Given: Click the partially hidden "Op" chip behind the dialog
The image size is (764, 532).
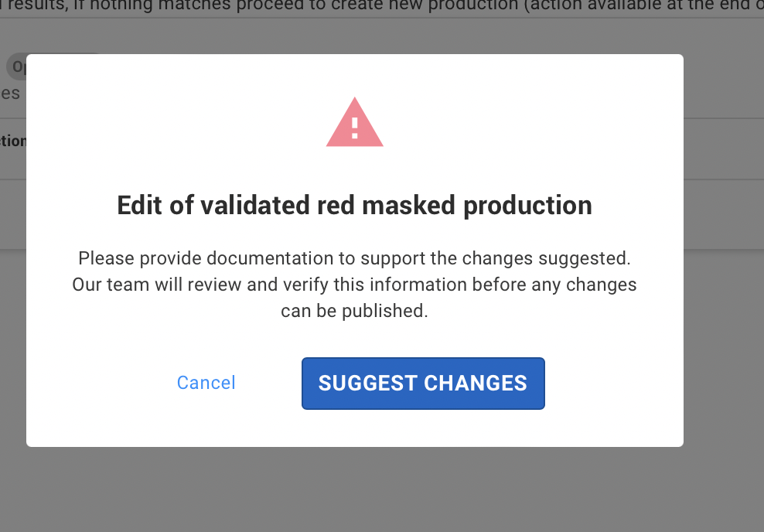Looking at the screenshot, I should click(16, 66).
